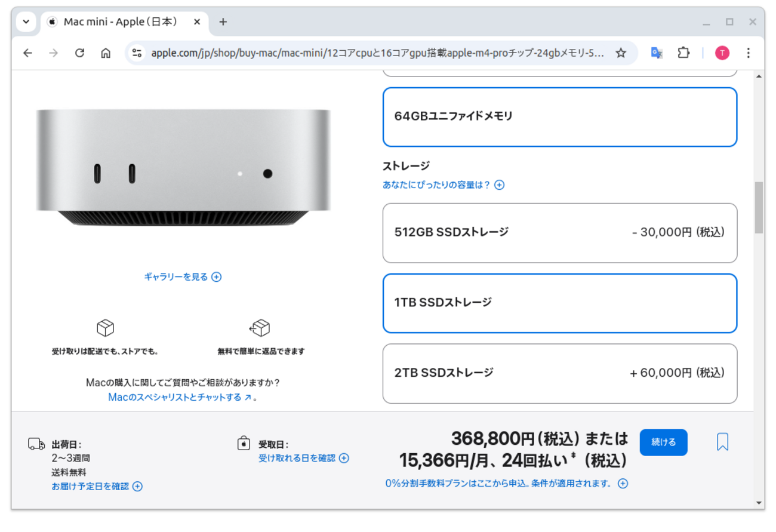Image resolution: width=776 pixels, height=532 pixels.
Task: Go back to the previous page
Action: [27, 53]
